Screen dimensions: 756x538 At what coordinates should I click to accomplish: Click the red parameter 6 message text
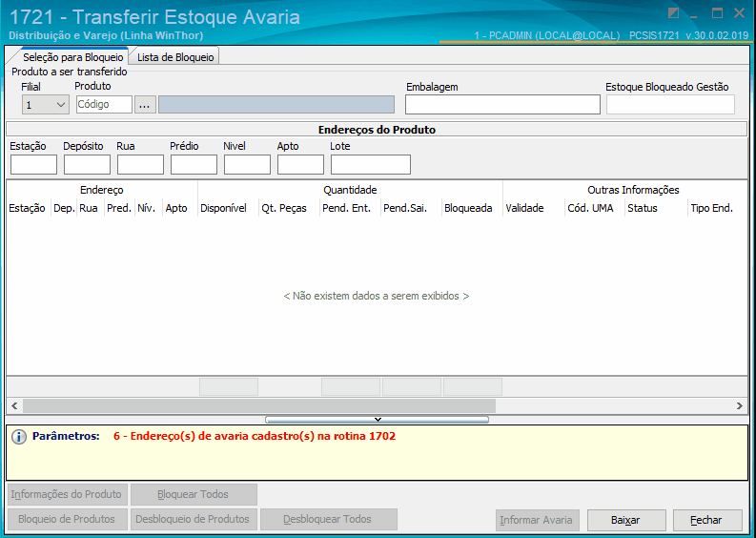point(255,436)
